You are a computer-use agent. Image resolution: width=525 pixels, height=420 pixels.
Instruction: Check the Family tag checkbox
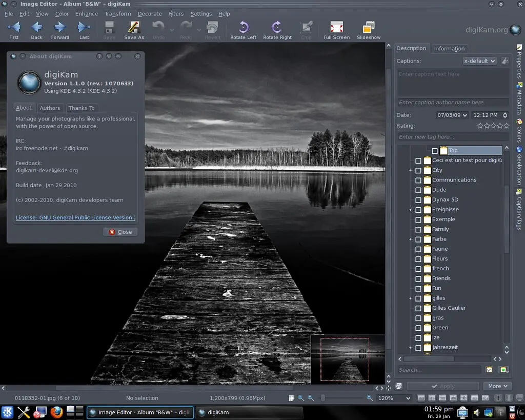tap(418, 229)
